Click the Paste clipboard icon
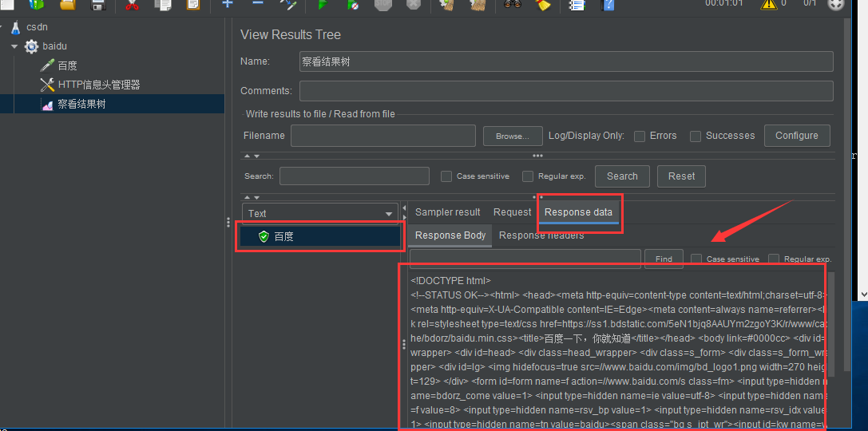The height and width of the screenshot is (431, 868). [193, 4]
